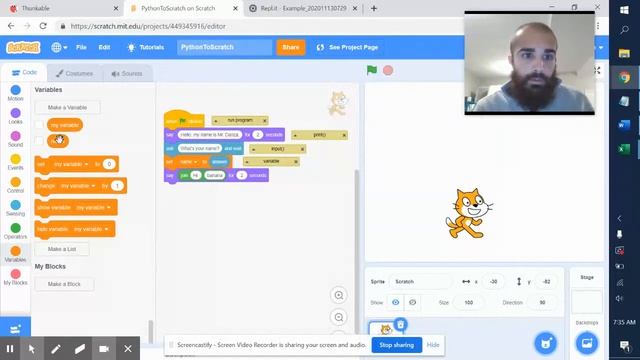Click Stop sharing in Screencastify bar
The width and height of the screenshot is (640, 360).
pyautogui.click(x=397, y=345)
